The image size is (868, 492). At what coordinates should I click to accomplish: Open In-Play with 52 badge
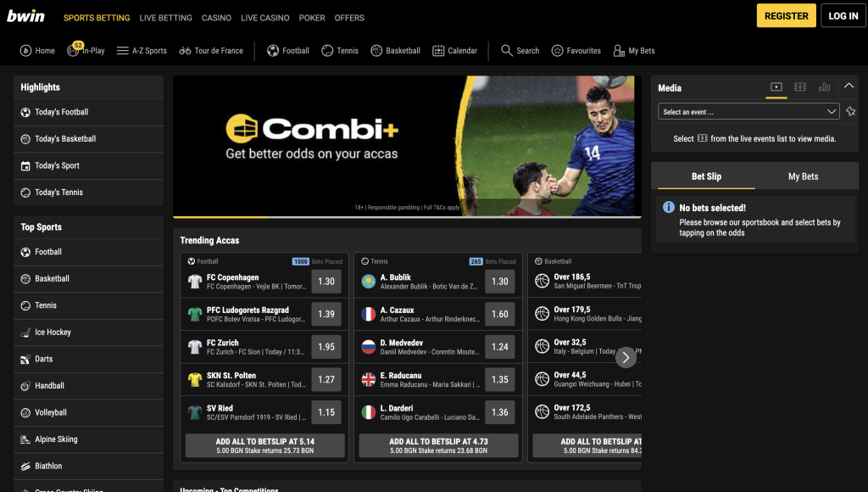[86, 50]
